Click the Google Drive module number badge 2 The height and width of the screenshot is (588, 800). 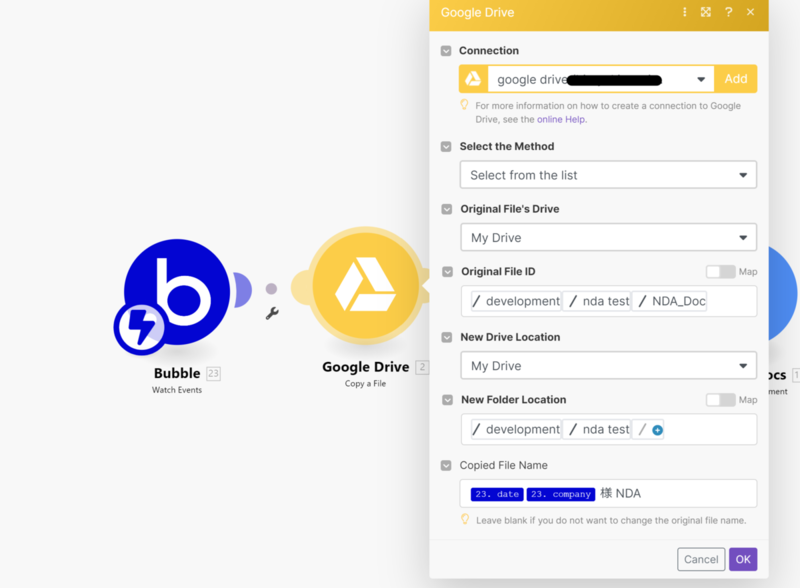tap(422, 367)
